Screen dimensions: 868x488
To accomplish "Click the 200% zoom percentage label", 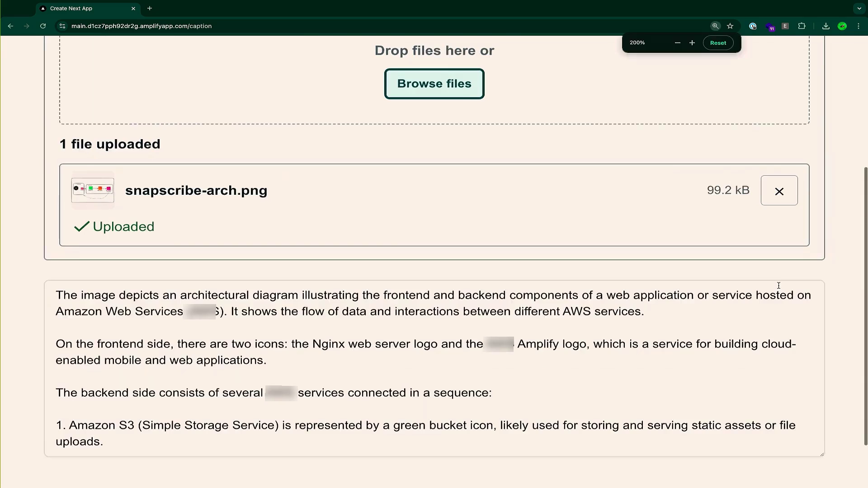I will pos(637,42).
